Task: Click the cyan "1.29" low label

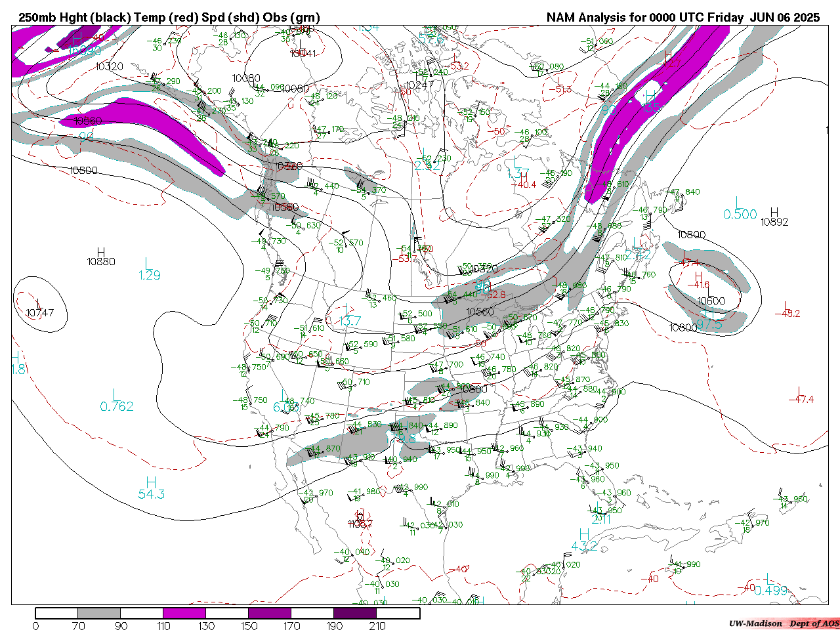Action: pos(150,275)
